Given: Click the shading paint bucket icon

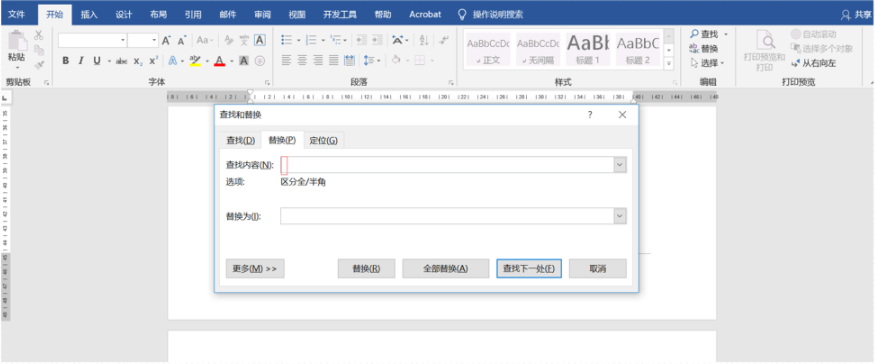Looking at the screenshot, I should tap(396, 60).
